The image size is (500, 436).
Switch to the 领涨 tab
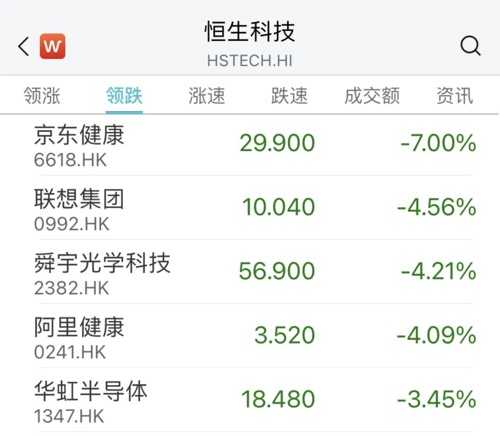[x=42, y=96]
